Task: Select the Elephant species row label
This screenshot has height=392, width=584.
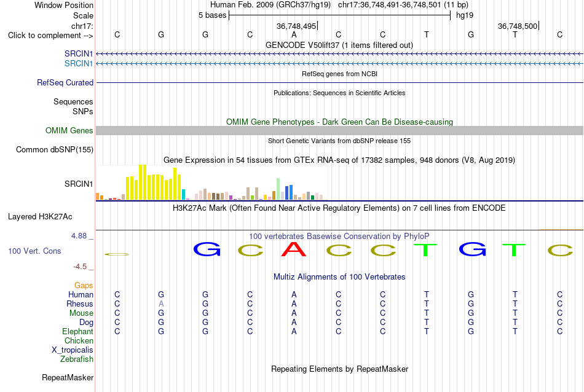Action: (x=78, y=331)
